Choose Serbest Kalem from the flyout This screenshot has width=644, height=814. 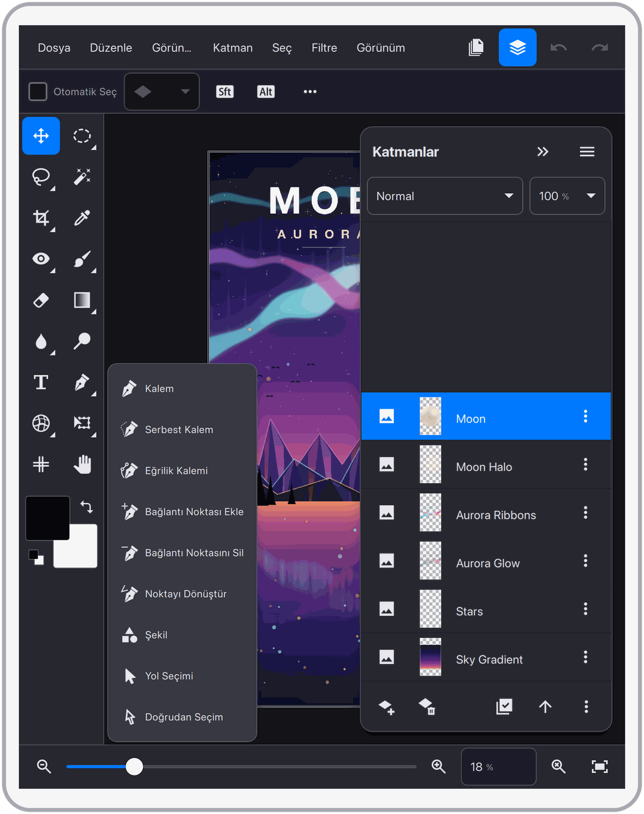(x=182, y=430)
